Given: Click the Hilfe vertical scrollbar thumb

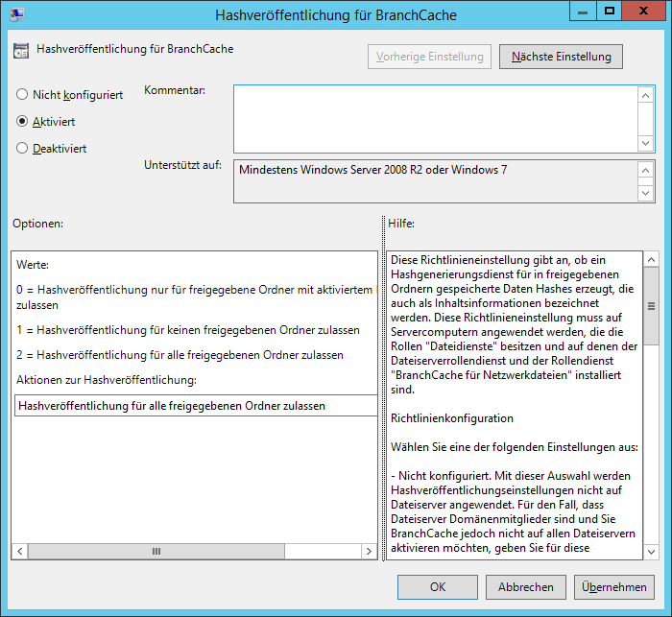Looking at the screenshot, I should tap(652, 306).
